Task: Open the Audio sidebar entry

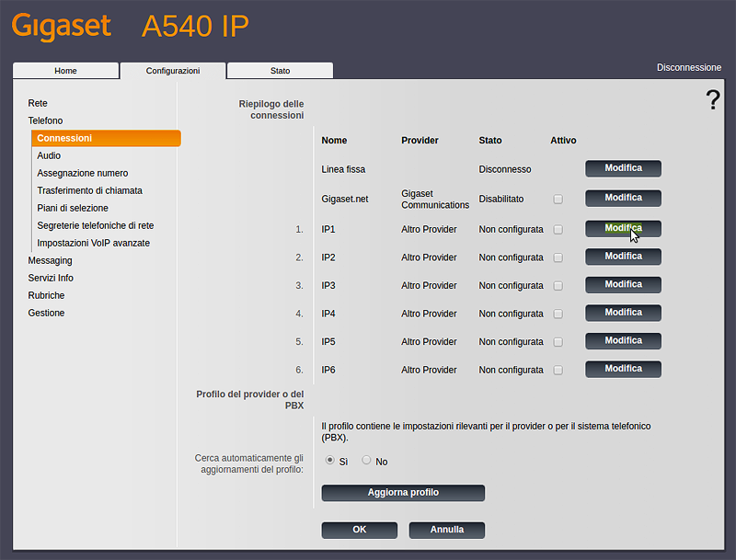Action: pos(49,155)
